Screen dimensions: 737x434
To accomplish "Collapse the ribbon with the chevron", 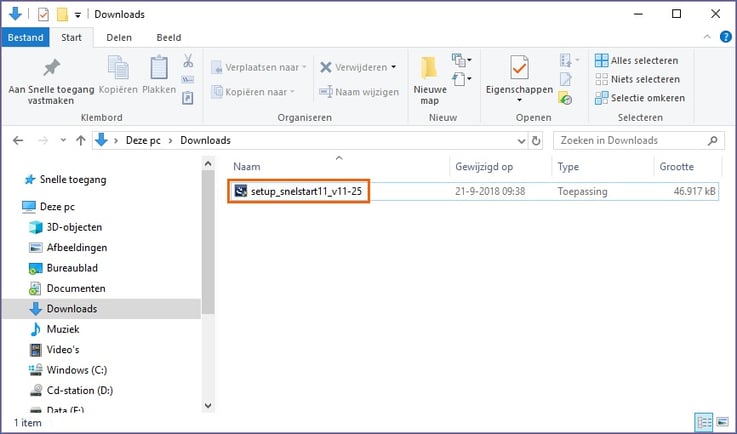I will pyautogui.click(x=707, y=37).
